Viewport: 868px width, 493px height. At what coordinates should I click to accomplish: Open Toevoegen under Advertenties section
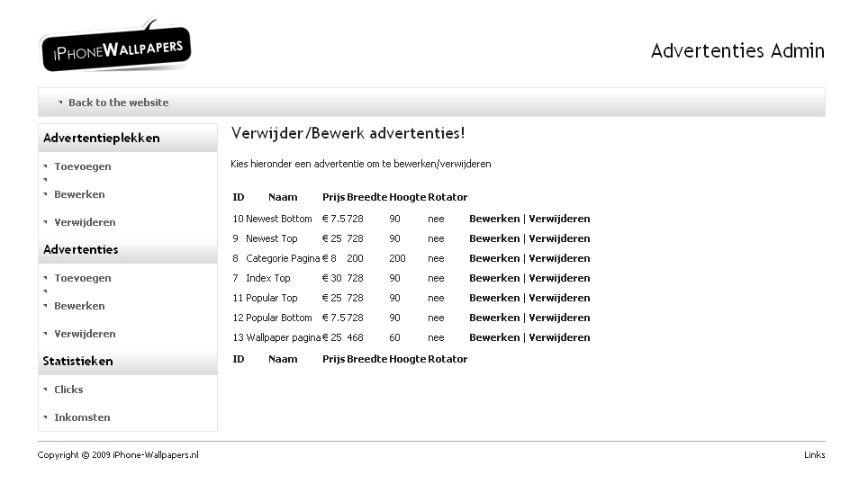[83, 278]
